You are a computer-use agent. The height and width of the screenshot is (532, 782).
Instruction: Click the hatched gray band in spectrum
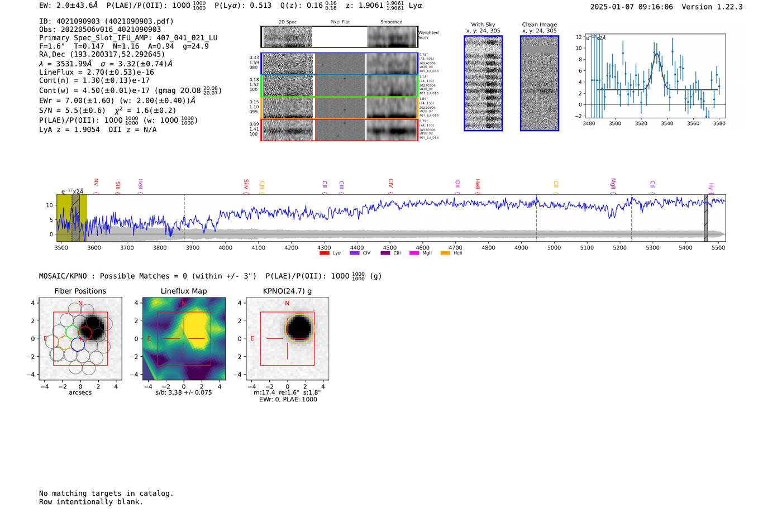[x=705, y=218]
